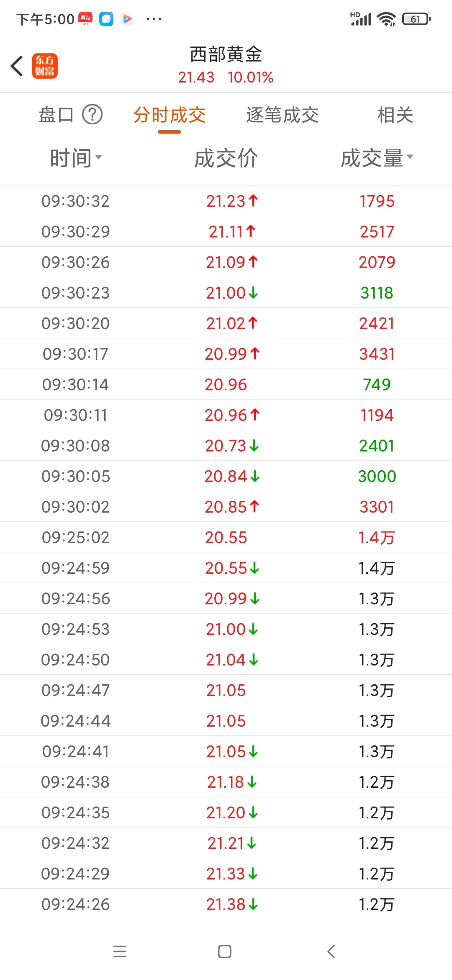Select the 分时成交 tab
This screenshot has height=980, width=452.
(x=169, y=115)
